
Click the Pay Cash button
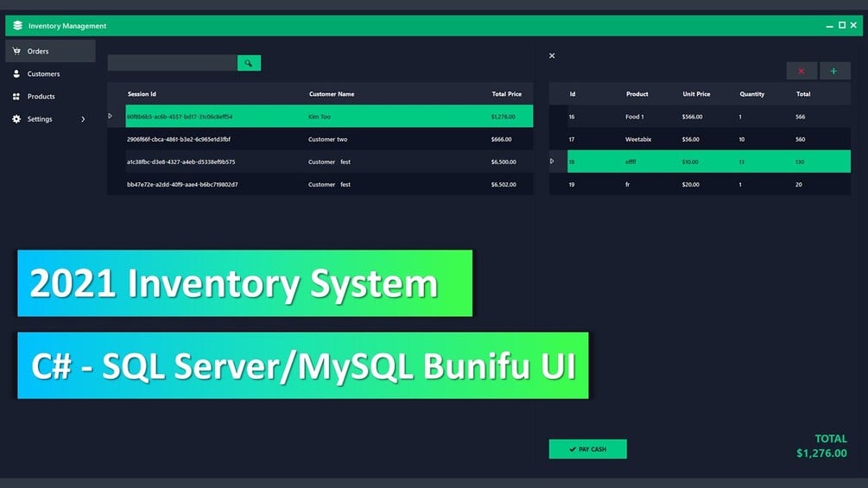pyautogui.click(x=588, y=449)
